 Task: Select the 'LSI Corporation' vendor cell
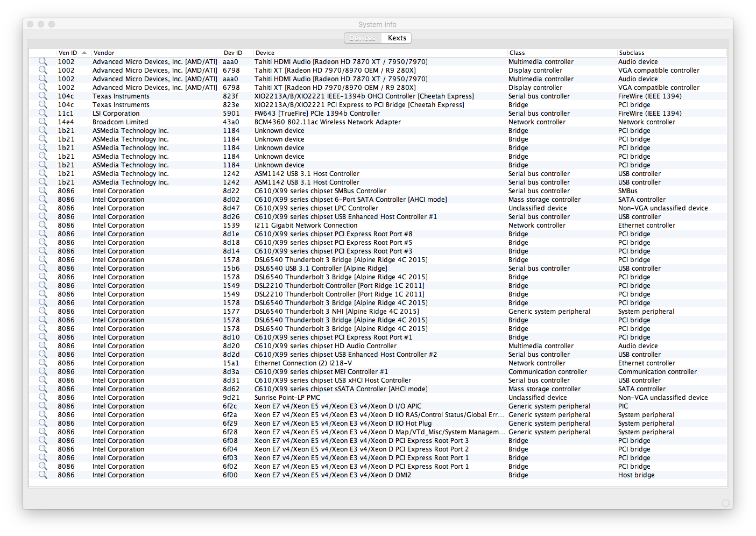point(116,114)
